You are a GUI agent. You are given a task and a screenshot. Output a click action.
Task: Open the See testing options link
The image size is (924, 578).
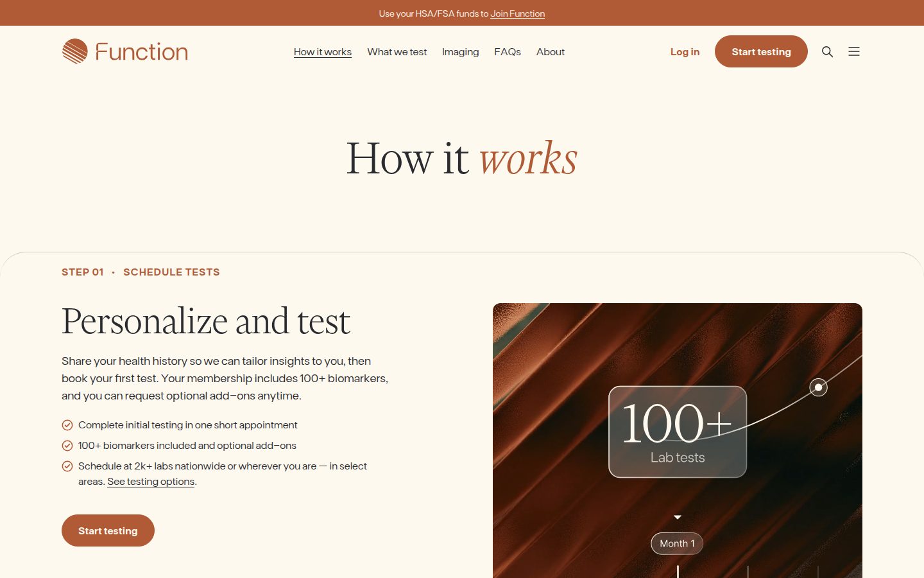point(151,482)
